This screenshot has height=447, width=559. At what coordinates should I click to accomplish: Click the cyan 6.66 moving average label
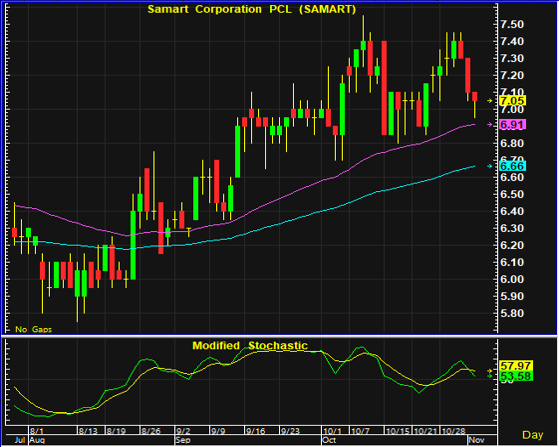tap(512, 166)
